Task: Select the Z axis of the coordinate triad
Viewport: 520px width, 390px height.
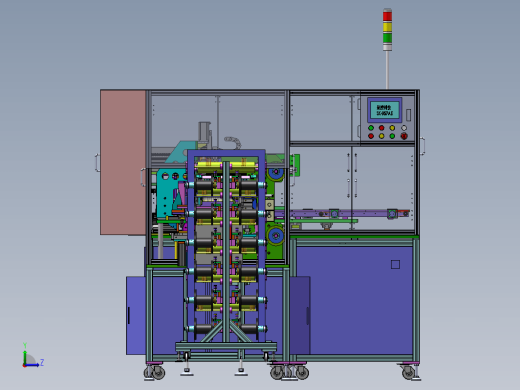Action: point(33,365)
